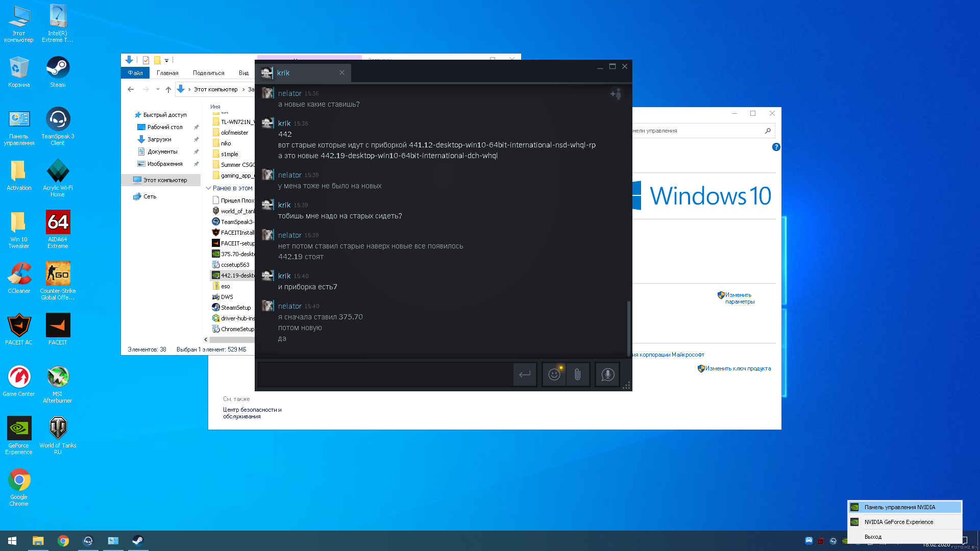Send the chat message with arrow button
This screenshot has height=551, width=980.
[x=524, y=374]
